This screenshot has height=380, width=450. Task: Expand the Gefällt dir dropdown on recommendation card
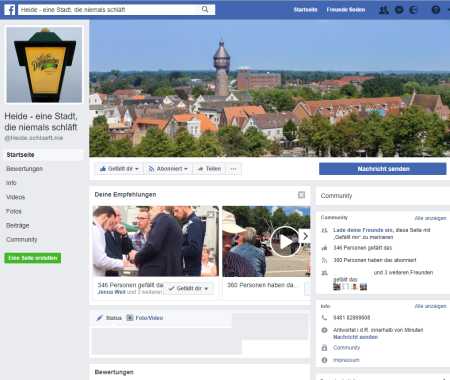click(x=189, y=288)
